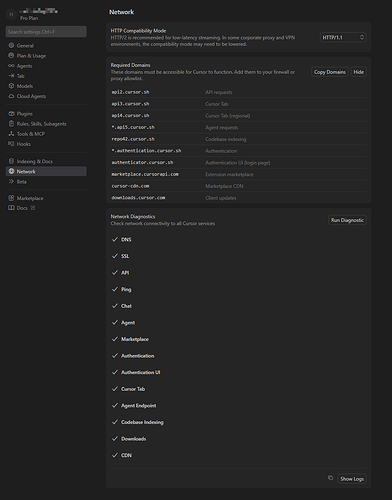The image size is (392, 500).
Task: Select the repo42.cursor.sh domain text
Action: (x=133, y=139)
